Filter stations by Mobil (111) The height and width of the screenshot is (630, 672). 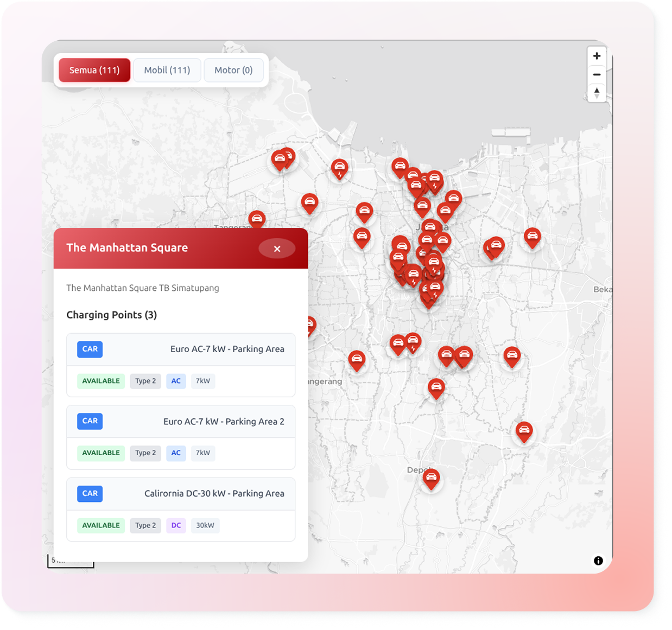(167, 70)
